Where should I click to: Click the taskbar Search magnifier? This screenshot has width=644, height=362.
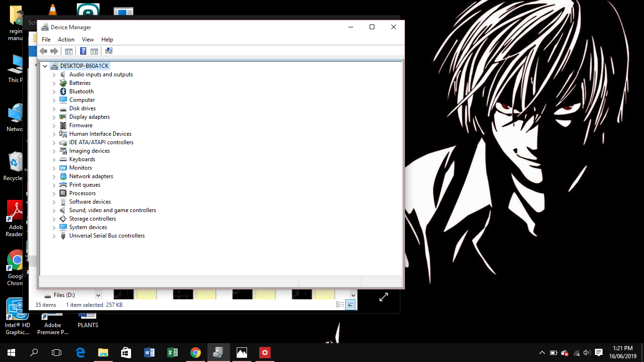click(34, 353)
